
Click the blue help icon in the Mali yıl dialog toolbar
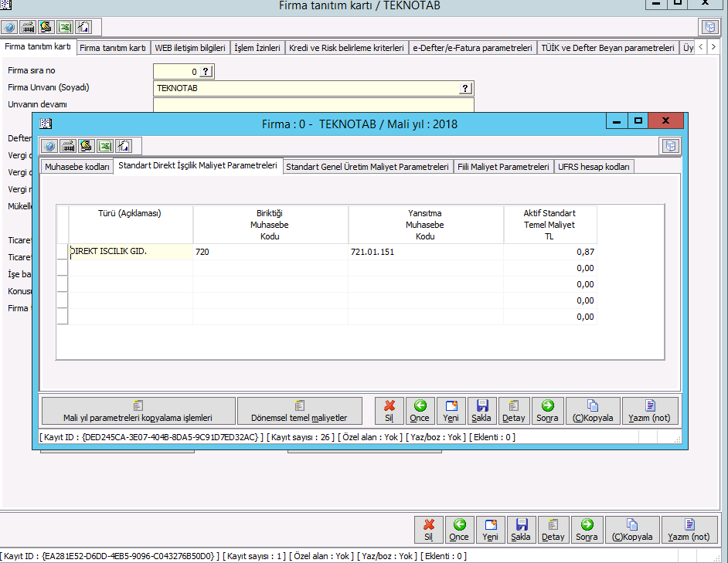point(49,146)
